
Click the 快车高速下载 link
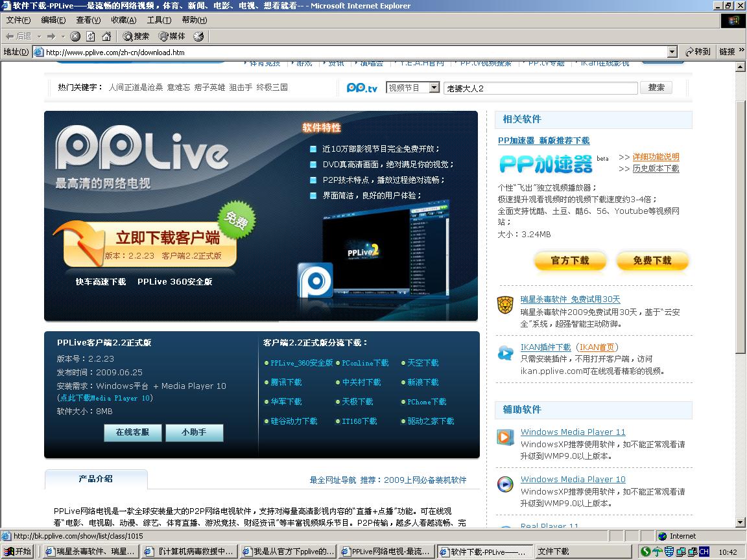coord(101,282)
